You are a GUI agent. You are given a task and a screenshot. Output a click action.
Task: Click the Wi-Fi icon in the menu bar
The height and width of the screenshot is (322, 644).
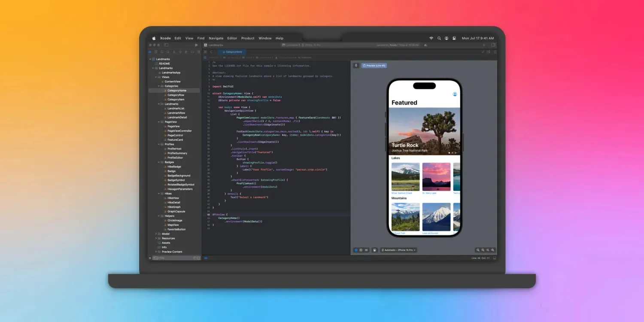pos(431,38)
